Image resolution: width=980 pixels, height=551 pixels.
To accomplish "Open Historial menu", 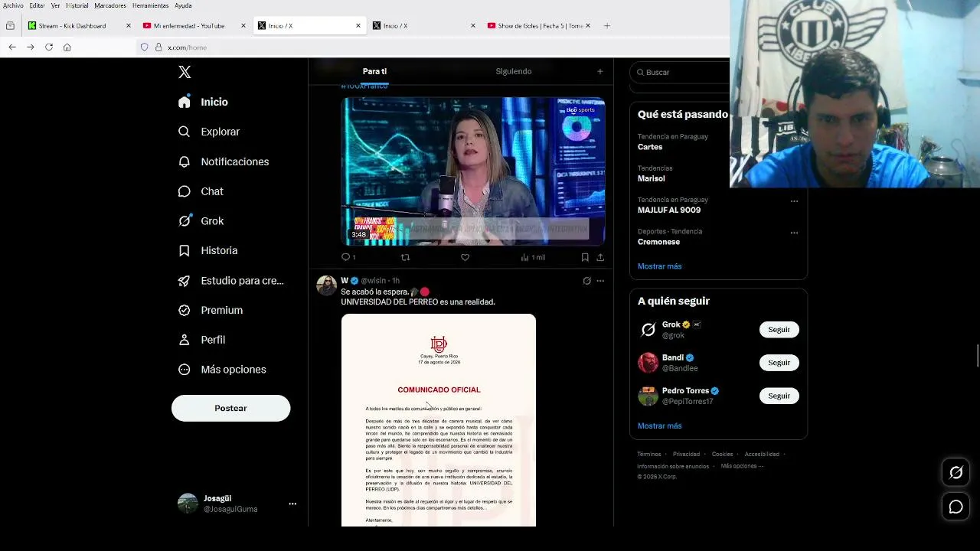I will pos(77,5).
